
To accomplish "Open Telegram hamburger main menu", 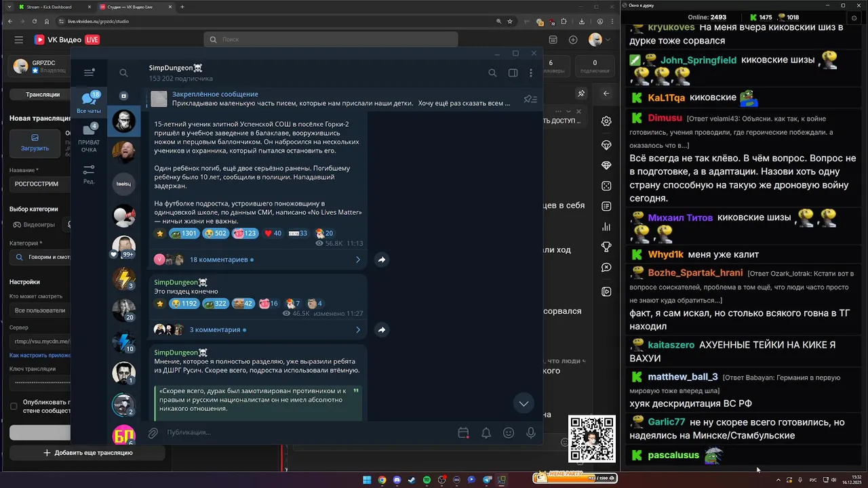I will tap(89, 73).
